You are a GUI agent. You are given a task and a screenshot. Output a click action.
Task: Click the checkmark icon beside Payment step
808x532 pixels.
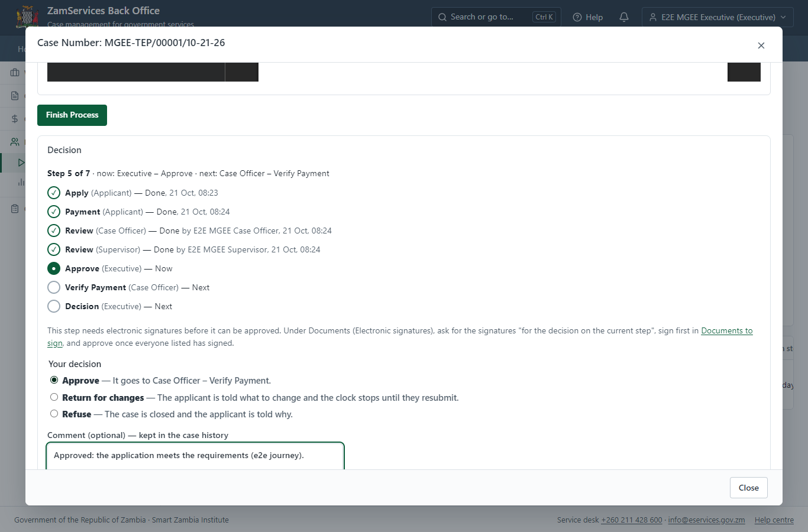click(54, 212)
